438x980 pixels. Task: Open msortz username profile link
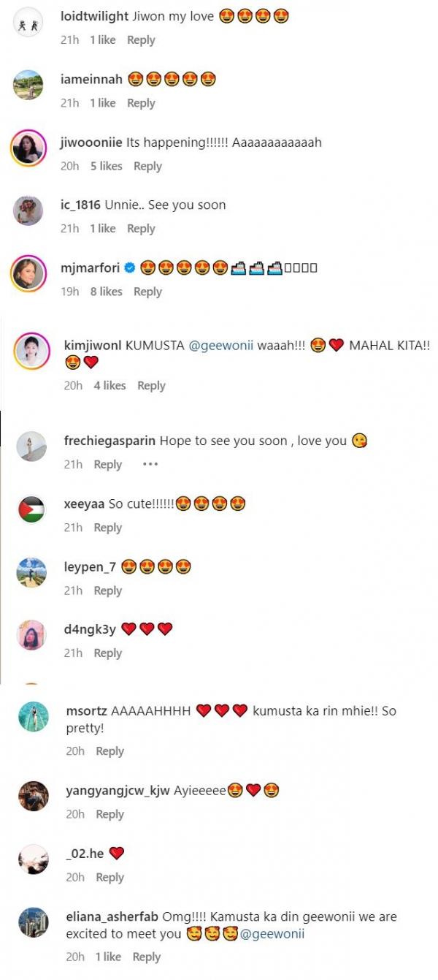[x=86, y=710]
